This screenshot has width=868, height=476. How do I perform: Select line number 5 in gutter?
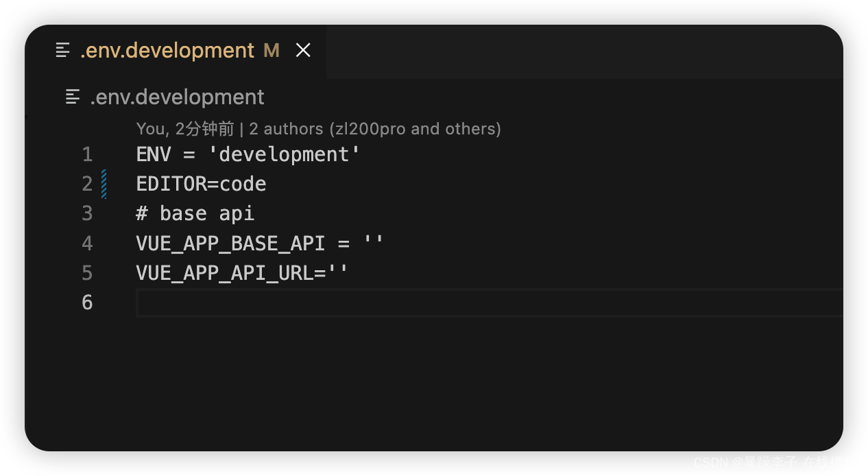(x=87, y=273)
